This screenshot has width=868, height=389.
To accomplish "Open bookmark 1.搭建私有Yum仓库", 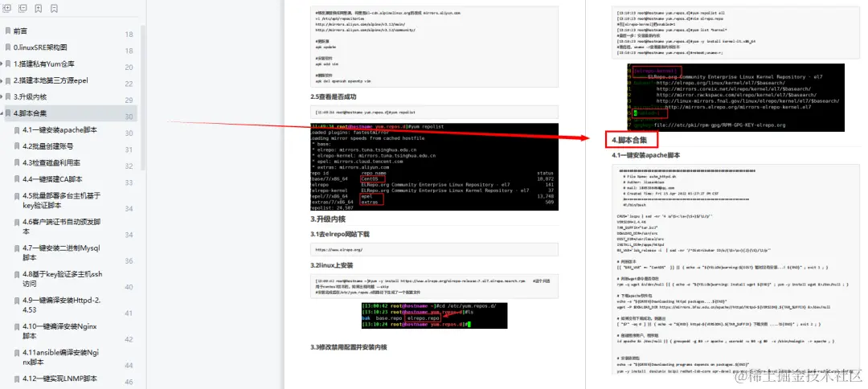I will 44,64.
